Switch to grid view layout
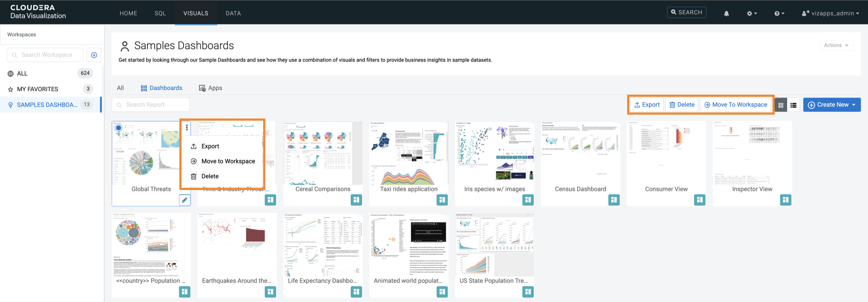This screenshot has width=868, height=302. 781,105
